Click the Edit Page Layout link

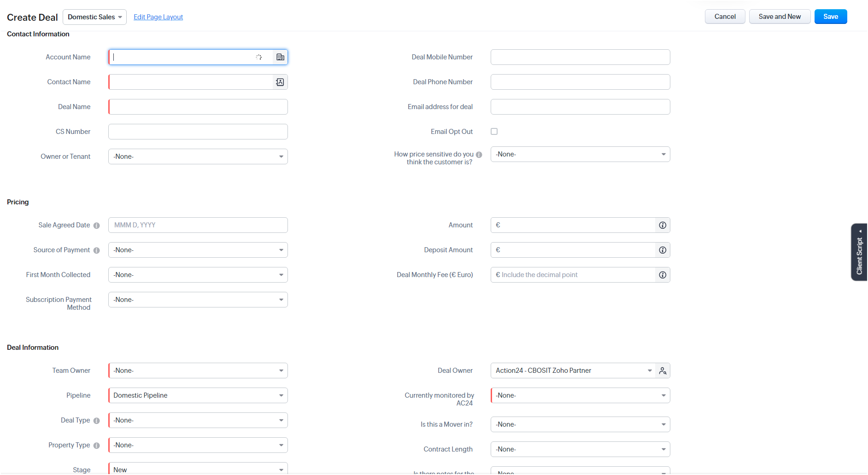point(158,17)
